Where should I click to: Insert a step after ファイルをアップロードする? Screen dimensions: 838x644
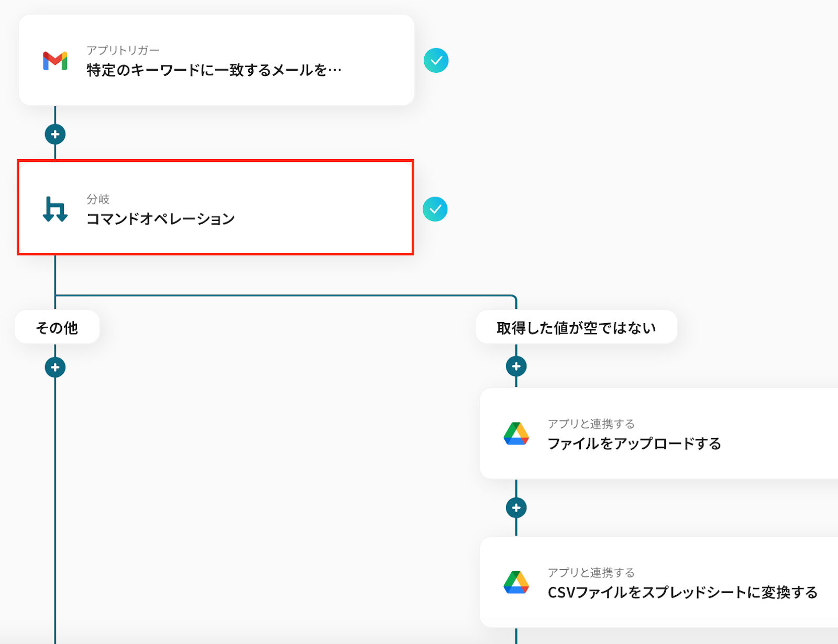[x=516, y=508]
